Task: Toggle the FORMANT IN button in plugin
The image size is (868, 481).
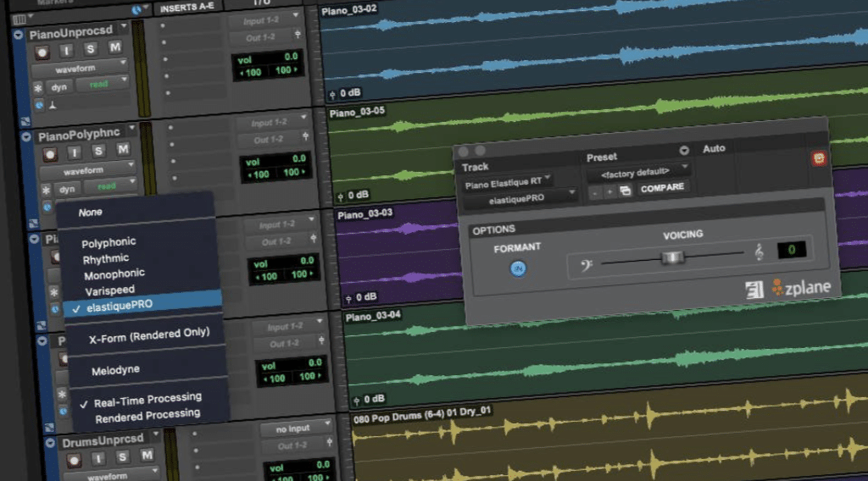Action: point(518,268)
